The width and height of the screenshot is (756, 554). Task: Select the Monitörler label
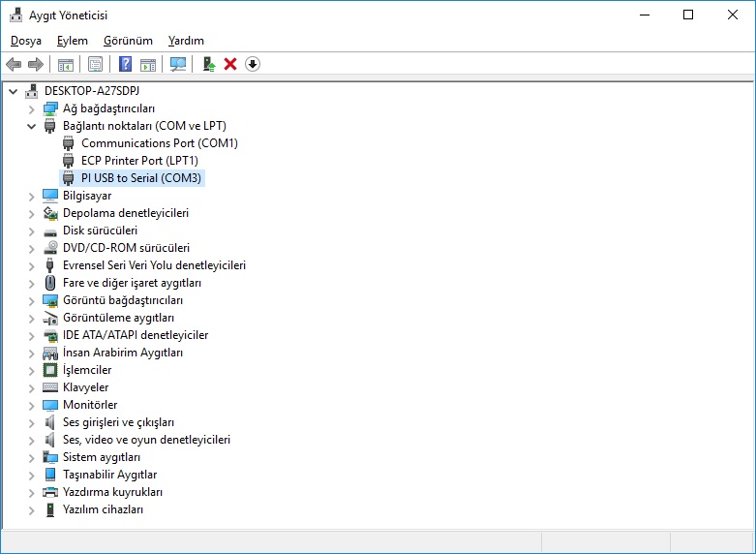[90, 405]
